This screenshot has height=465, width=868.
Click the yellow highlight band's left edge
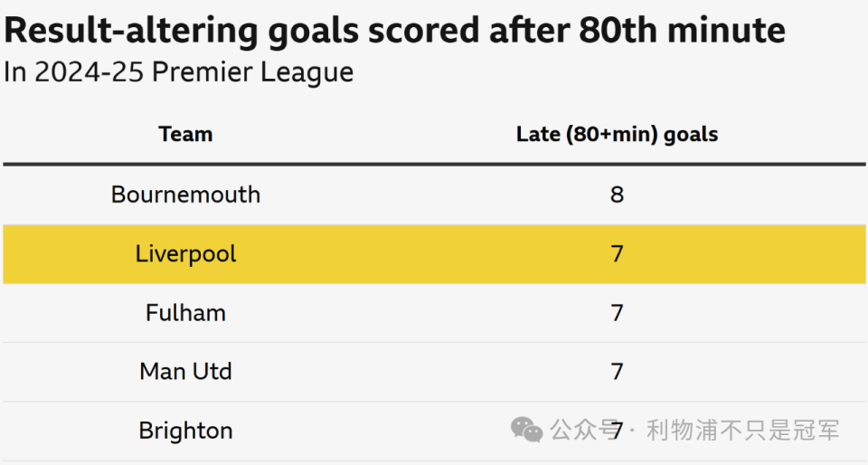(x=7, y=254)
